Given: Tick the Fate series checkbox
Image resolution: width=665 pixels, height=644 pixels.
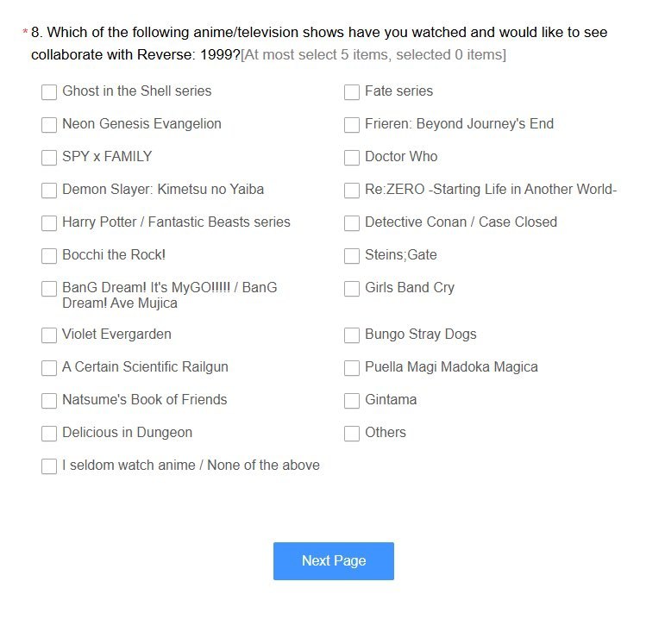Looking at the screenshot, I should click(x=352, y=92).
